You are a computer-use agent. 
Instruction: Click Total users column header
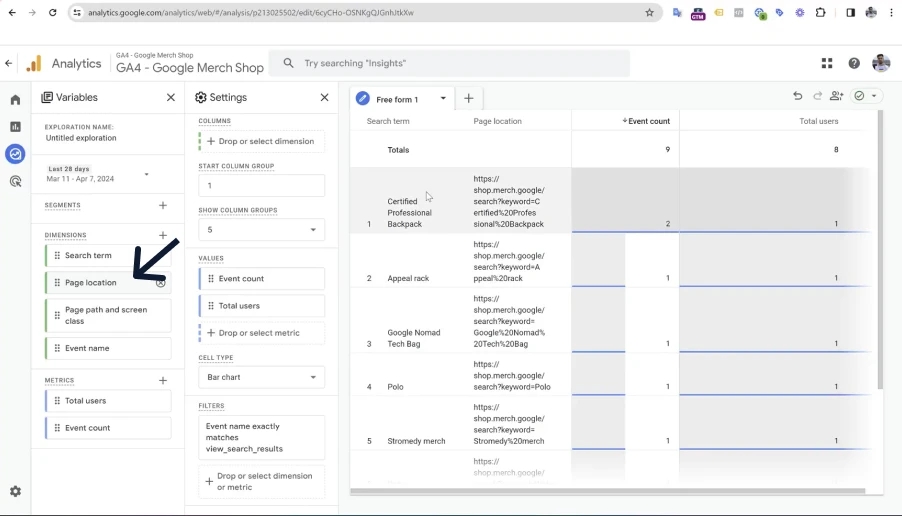pos(819,121)
